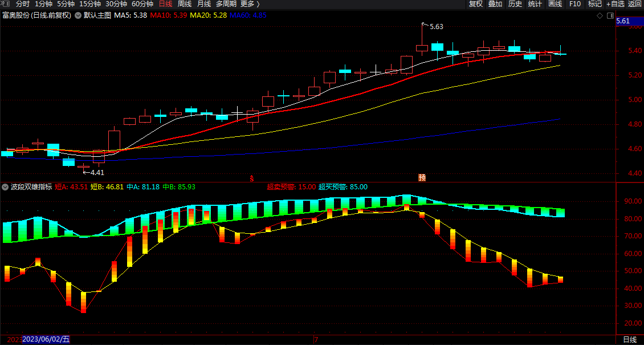The height and width of the screenshot is (345, 644).
Task: Click the 超买预警: 85.00 label
Action: 343,187
